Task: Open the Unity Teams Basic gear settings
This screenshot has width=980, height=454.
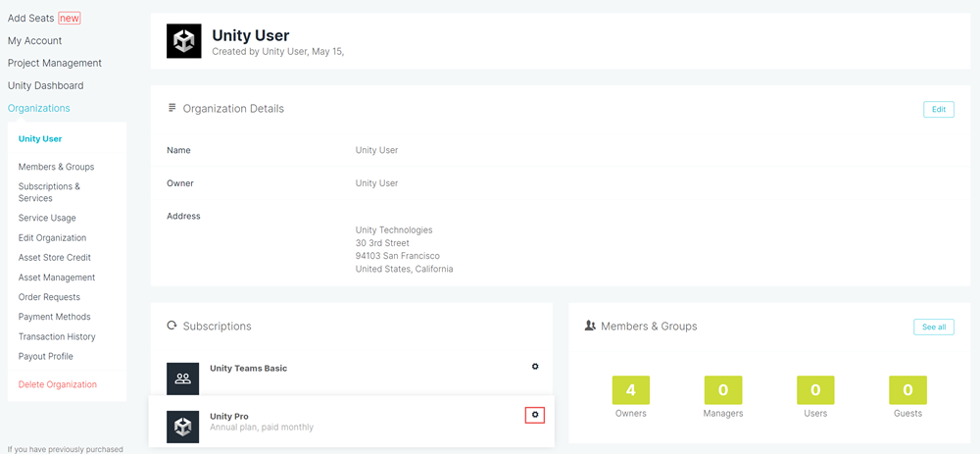Action: tap(535, 367)
